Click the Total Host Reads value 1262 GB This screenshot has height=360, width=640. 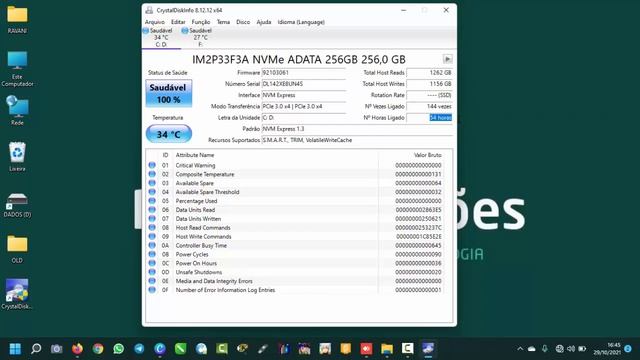coord(429,73)
